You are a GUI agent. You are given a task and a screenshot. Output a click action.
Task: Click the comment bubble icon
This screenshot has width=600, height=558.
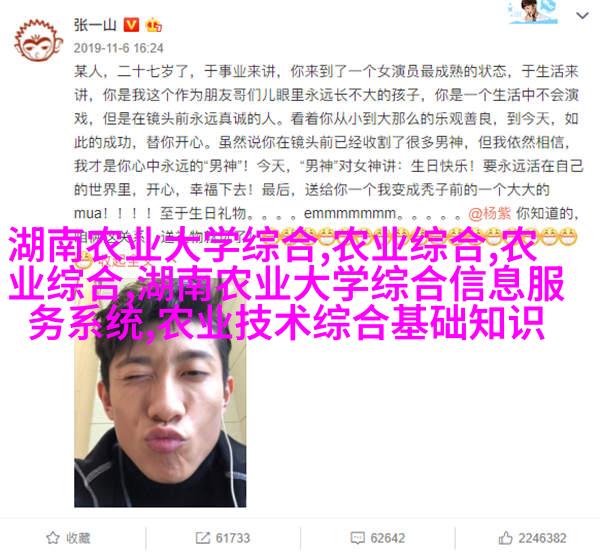(x=357, y=538)
